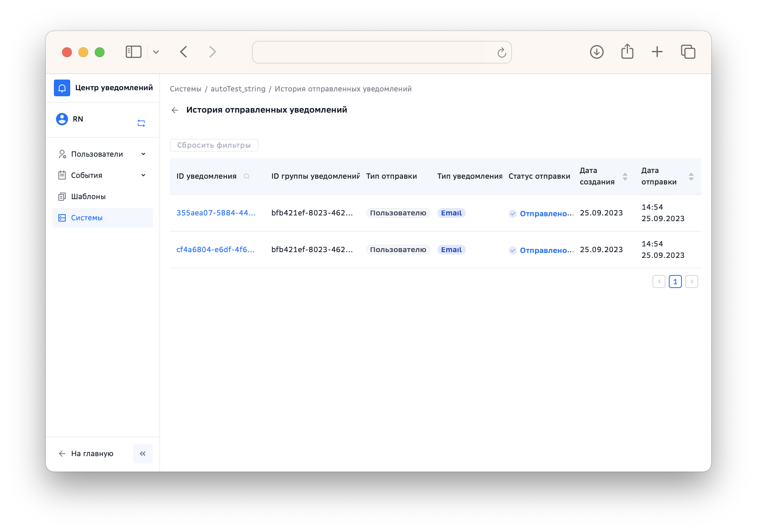
Task: Go to previous page in pagination
Action: point(659,282)
